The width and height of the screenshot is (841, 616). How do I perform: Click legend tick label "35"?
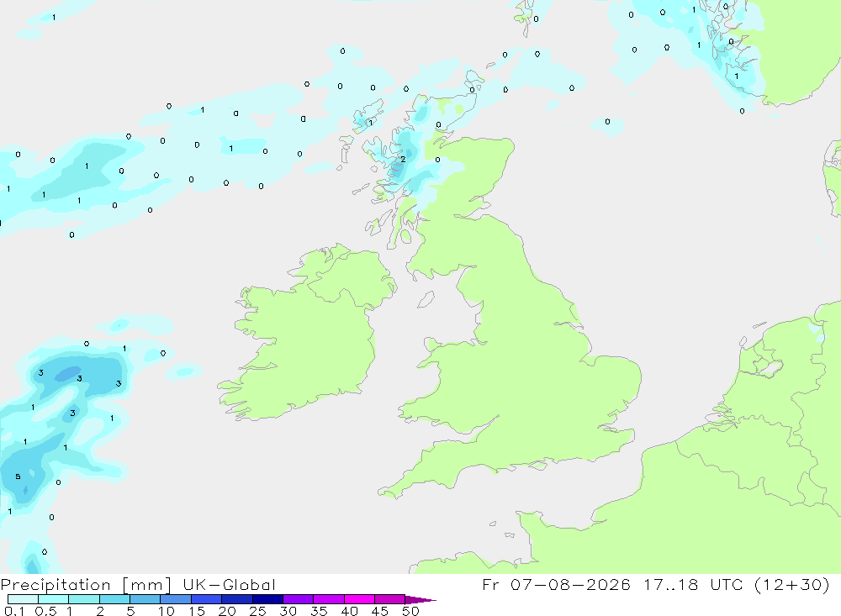pos(319,611)
